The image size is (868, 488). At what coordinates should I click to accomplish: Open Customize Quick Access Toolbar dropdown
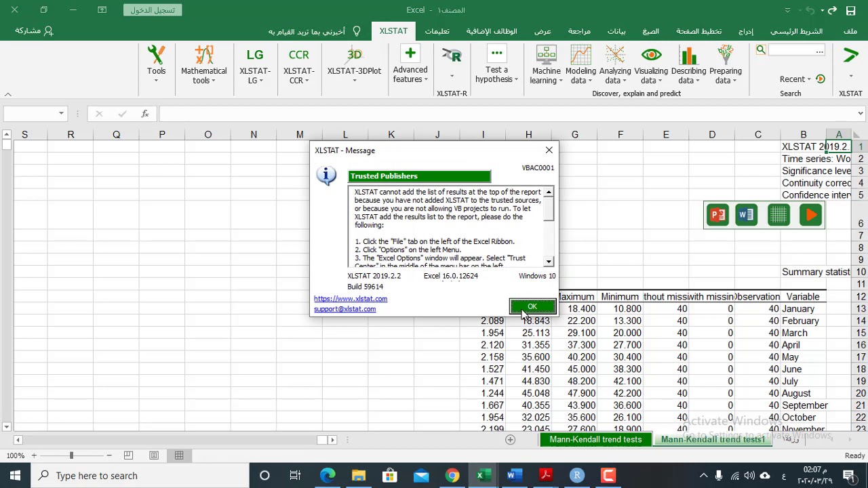pyautogui.click(x=787, y=10)
